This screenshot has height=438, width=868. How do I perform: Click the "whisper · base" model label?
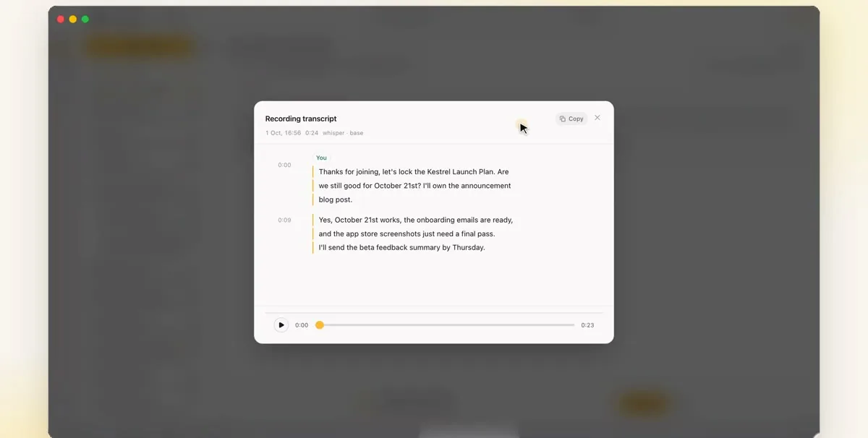[x=343, y=133]
